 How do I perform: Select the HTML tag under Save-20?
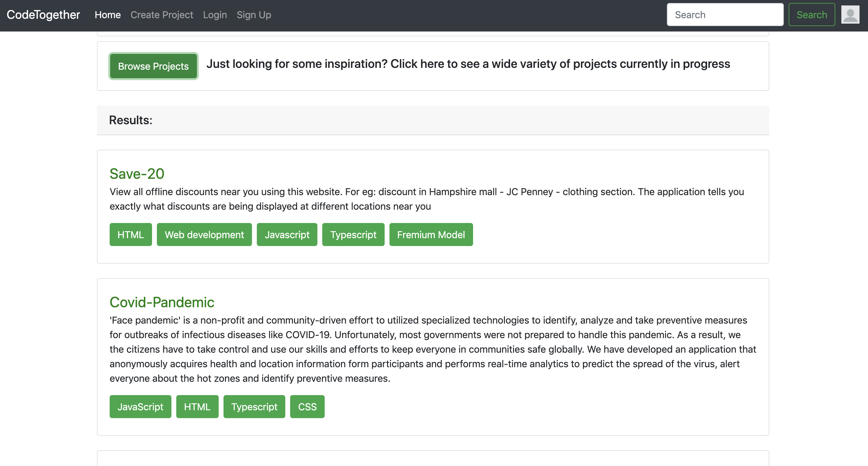click(x=131, y=234)
